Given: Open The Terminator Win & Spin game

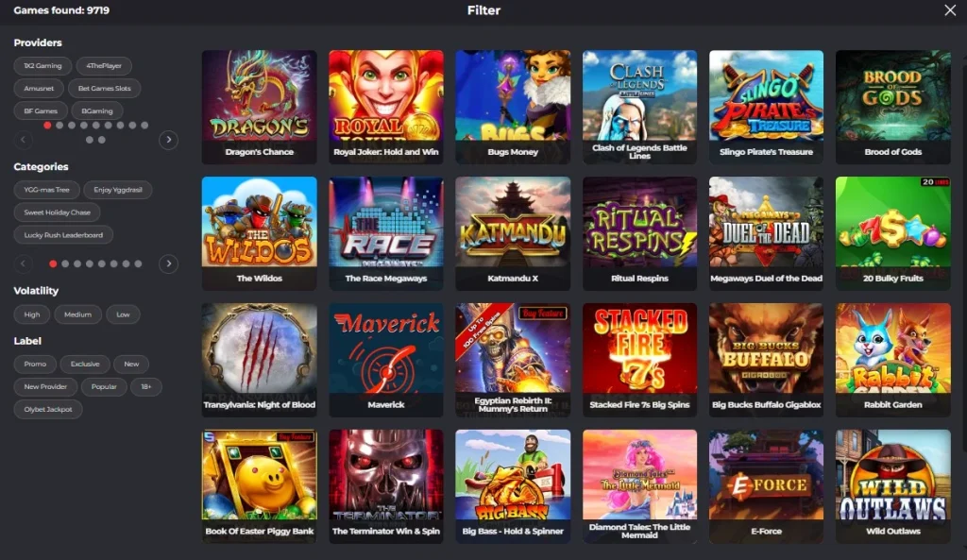Looking at the screenshot, I should pyautogui.click(x=386, y=486).
